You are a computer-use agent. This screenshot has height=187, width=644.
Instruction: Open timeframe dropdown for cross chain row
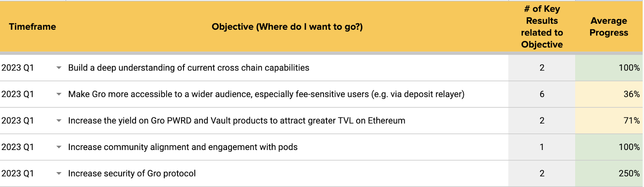click(x=59, y=68)
